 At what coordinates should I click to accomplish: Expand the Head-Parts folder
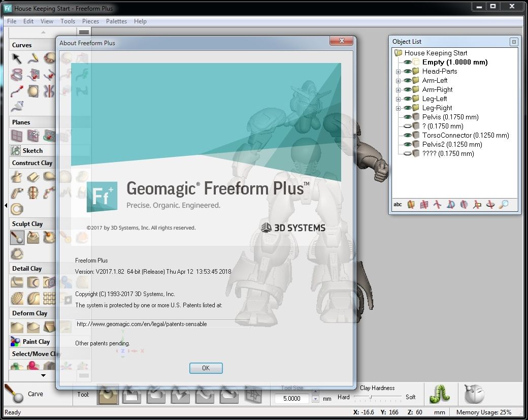[398, 72]
